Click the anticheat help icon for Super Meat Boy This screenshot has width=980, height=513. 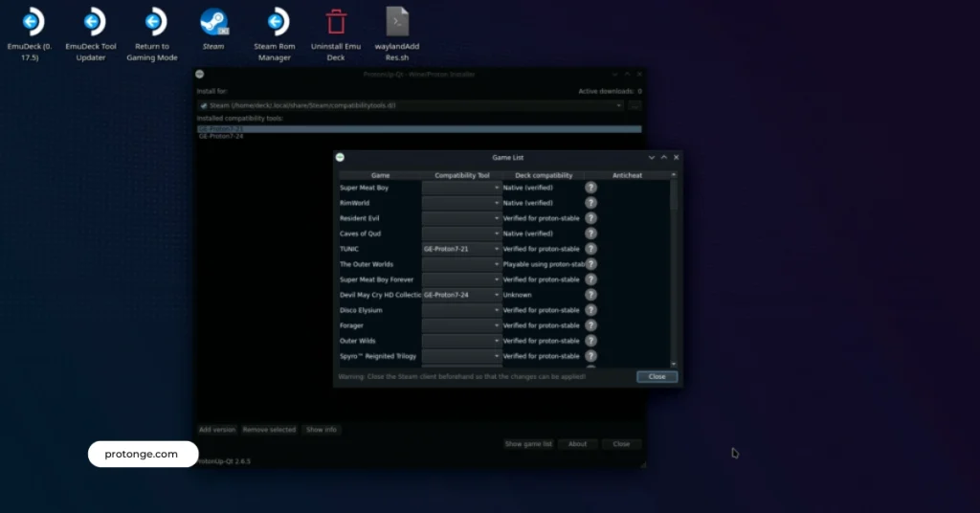pos(590,188)
